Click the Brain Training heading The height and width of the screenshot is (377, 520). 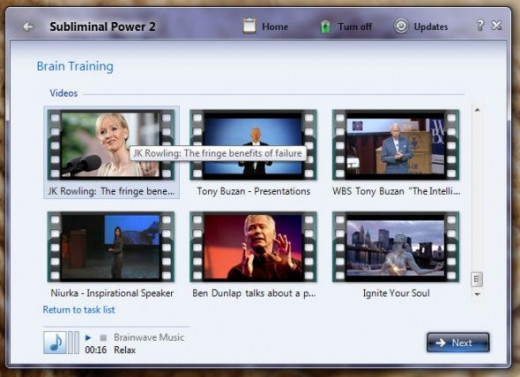click(x=75, y=66)
